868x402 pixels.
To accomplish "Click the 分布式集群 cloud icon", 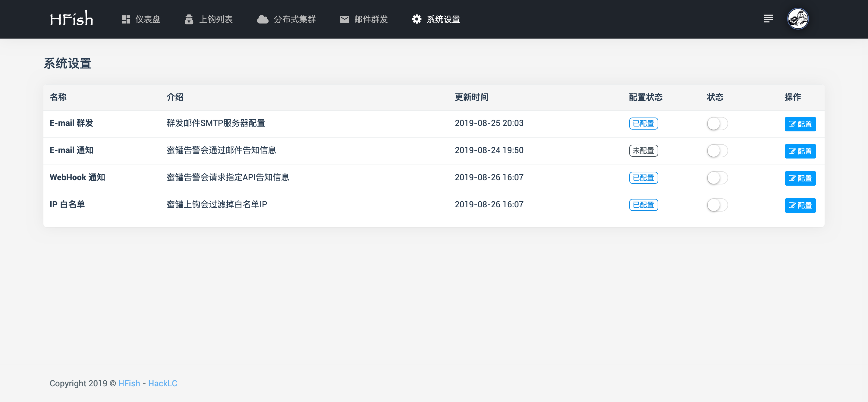I will (263, 19).
